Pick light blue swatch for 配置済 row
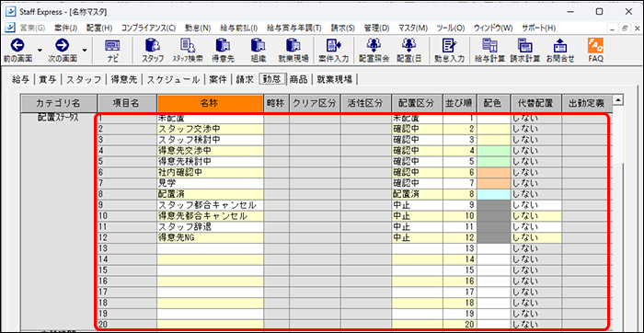 pyautogui.click(x=494, y=193)
